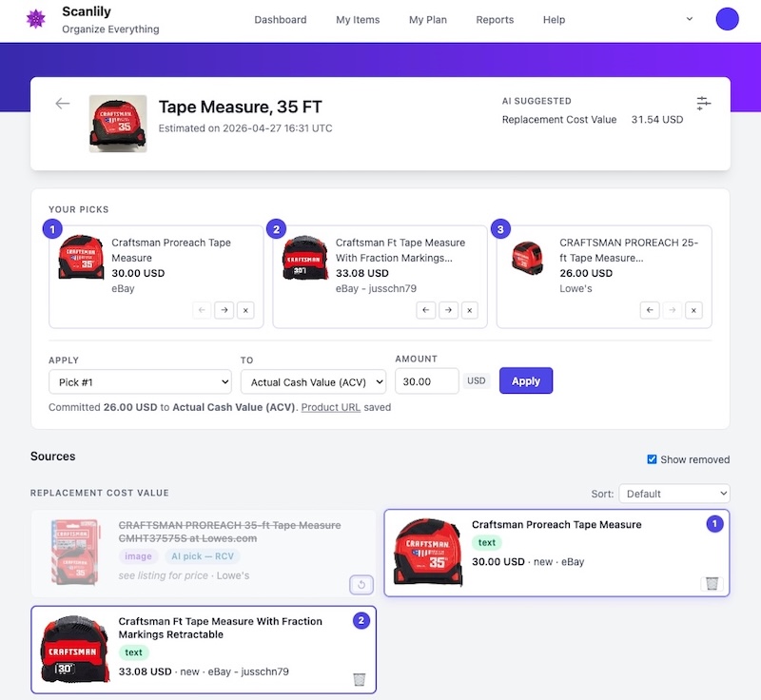Click badge 1 on Craftsman Proreach source card

tap(714, 524)
